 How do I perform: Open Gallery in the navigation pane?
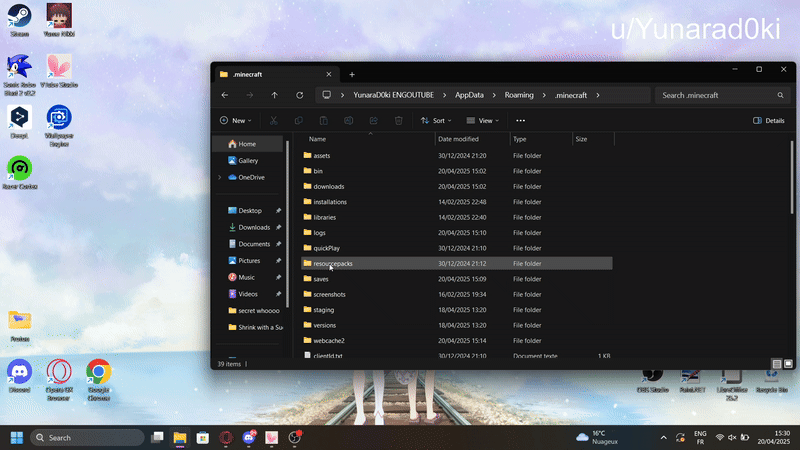(247, 160)
